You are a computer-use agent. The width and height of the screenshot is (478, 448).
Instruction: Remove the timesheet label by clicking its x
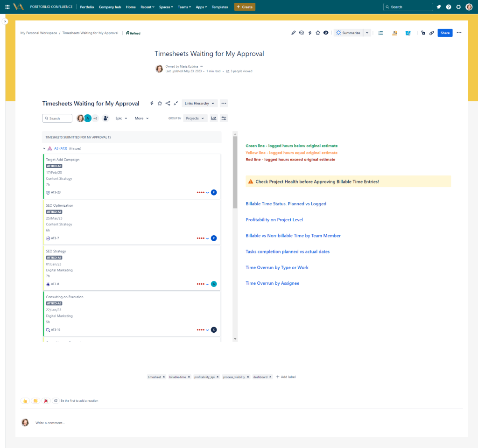coord(164,377)
